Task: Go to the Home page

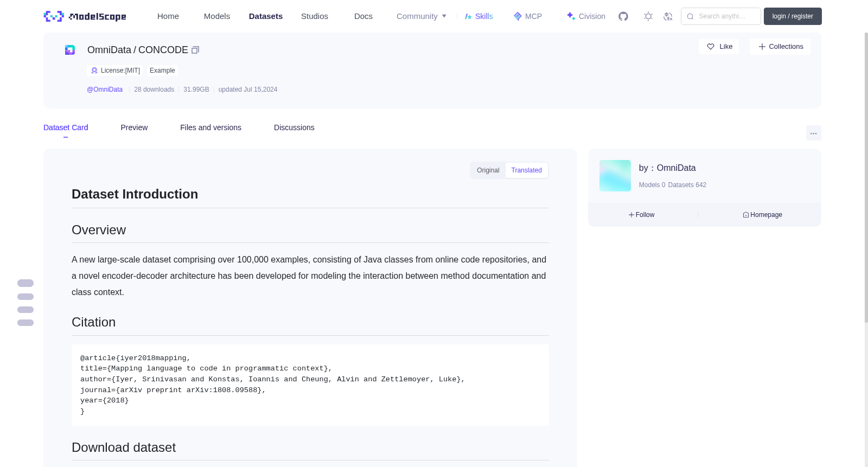Action: tap(168, 16)
